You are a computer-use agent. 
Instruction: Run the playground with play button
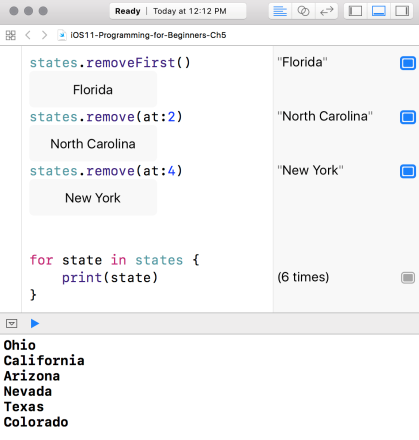[35, 323]
